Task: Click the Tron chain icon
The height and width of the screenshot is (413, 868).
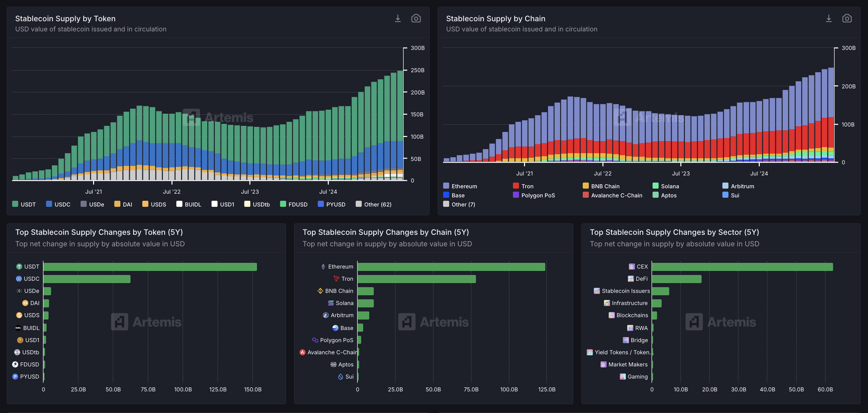Action: click(336, 279)
